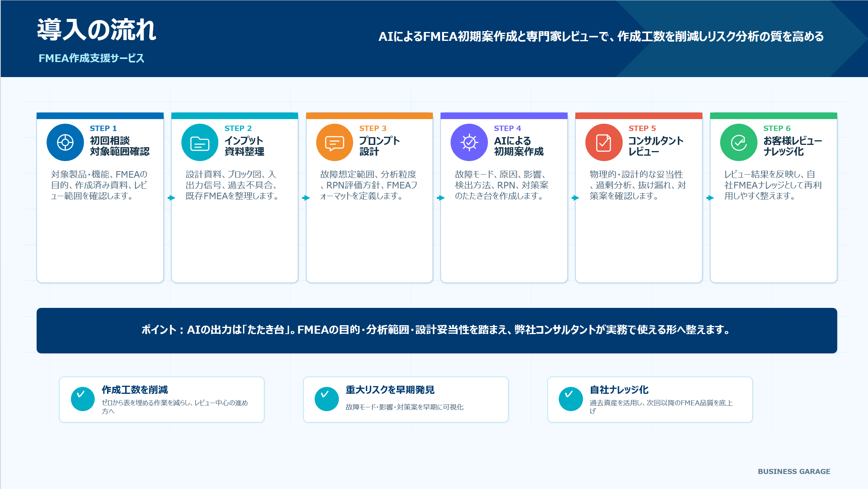Click the BUSINESS GARAGE footer text

(x=794, y=471)
